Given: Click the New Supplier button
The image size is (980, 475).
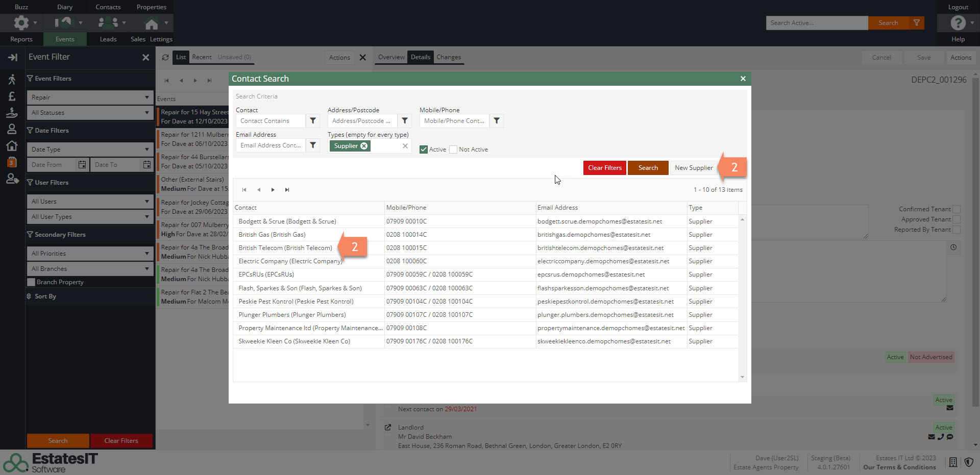Looking at the screenshot, I should [x=693, y=168].
